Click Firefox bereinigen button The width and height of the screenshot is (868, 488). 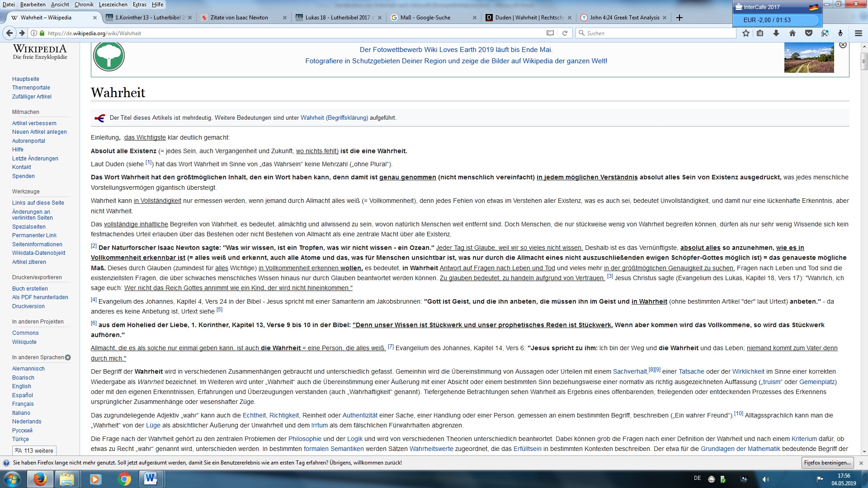coord(827,463)
